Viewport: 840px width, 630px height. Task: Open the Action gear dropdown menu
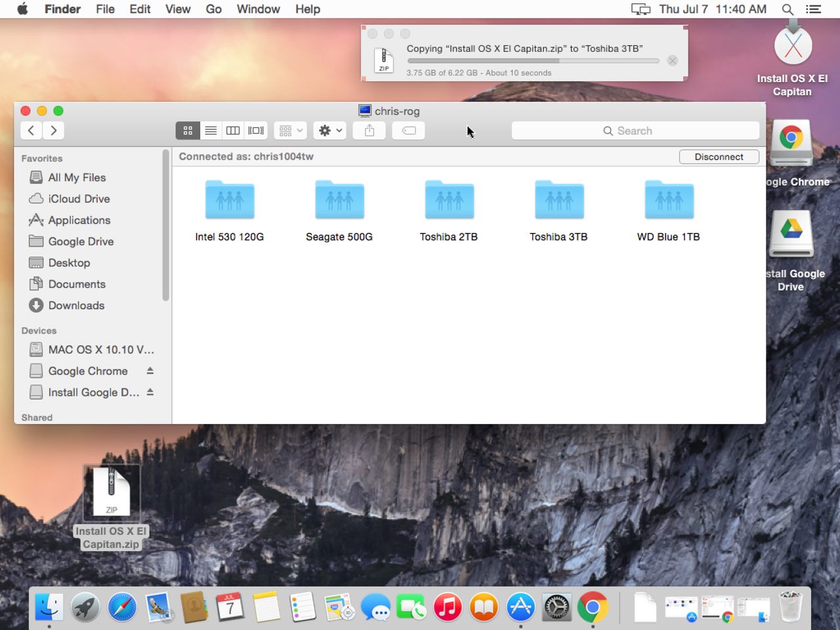[330, 131]
